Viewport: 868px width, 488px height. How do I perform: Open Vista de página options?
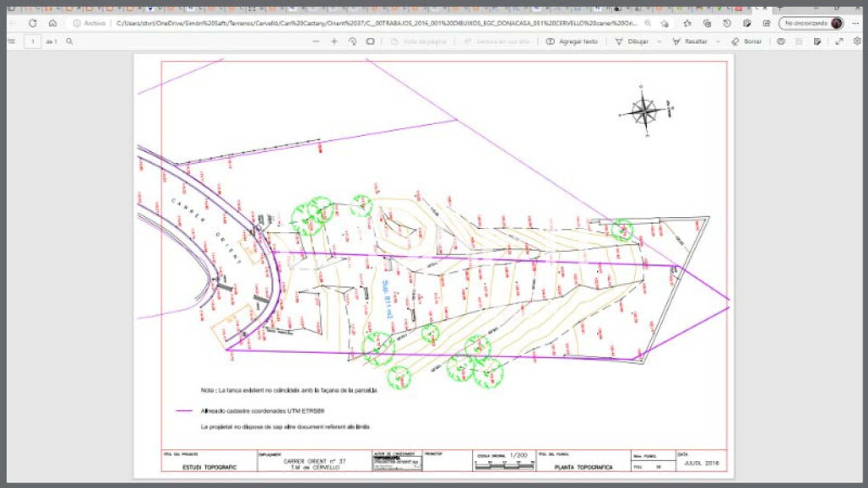419,41
